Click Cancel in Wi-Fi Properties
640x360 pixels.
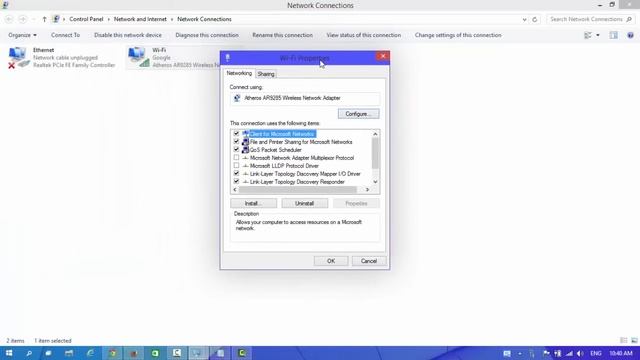[369, 261]
